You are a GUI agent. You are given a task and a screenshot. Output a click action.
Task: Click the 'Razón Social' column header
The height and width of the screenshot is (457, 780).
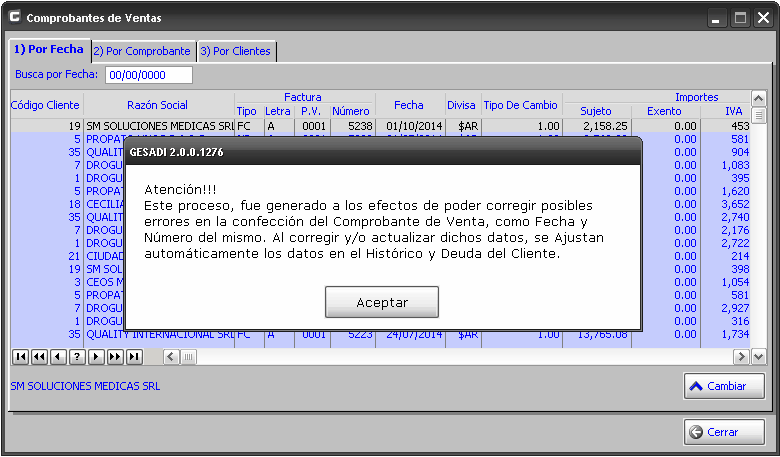click(x=158, y=105)
